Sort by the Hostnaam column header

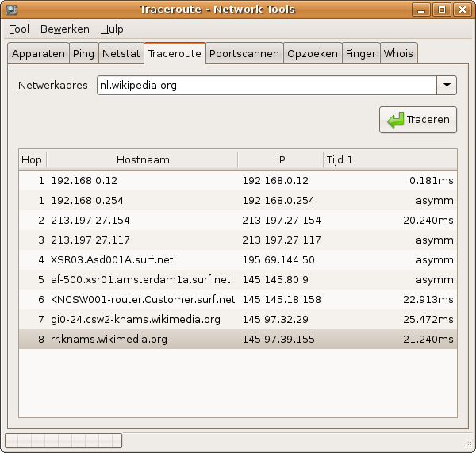click(x=143, y=159)
